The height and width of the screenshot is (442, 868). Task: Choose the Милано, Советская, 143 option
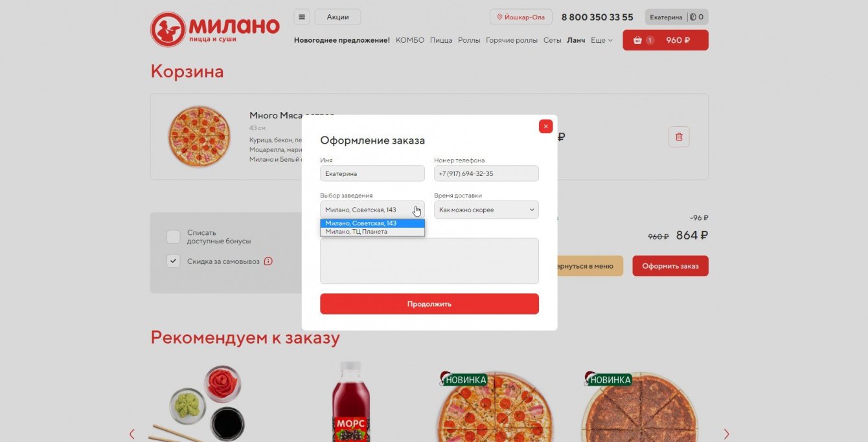click(x=372, y=223)
